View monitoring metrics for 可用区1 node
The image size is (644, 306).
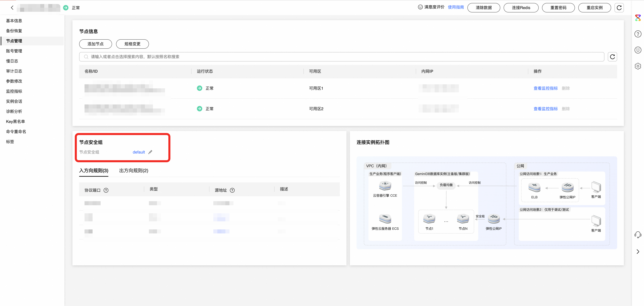546,88
